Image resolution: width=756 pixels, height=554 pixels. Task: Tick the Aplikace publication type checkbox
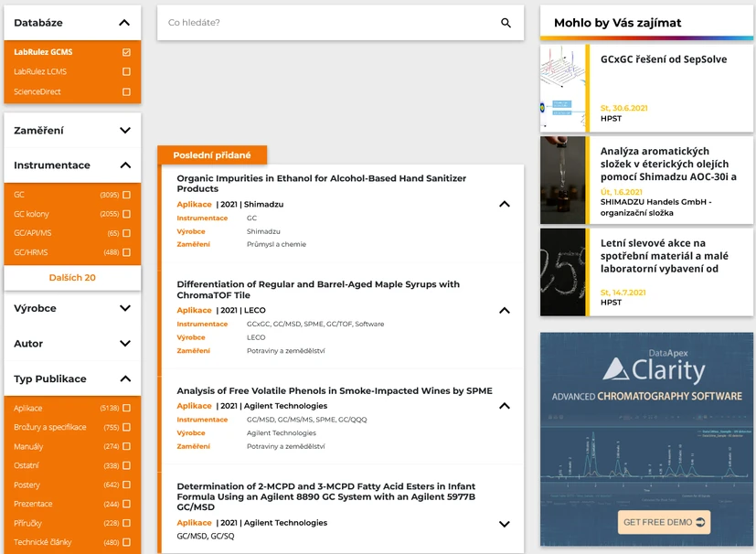[x=126, y=408]
